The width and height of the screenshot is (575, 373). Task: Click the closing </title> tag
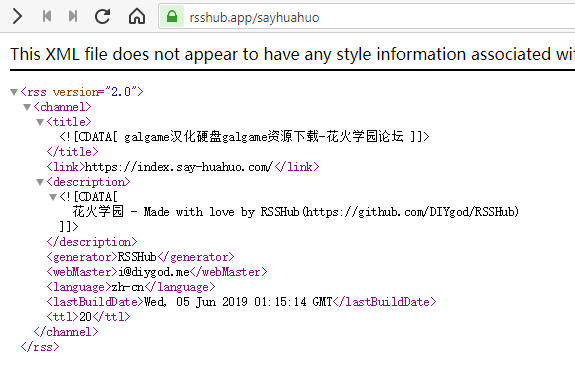tap(73, 151)
